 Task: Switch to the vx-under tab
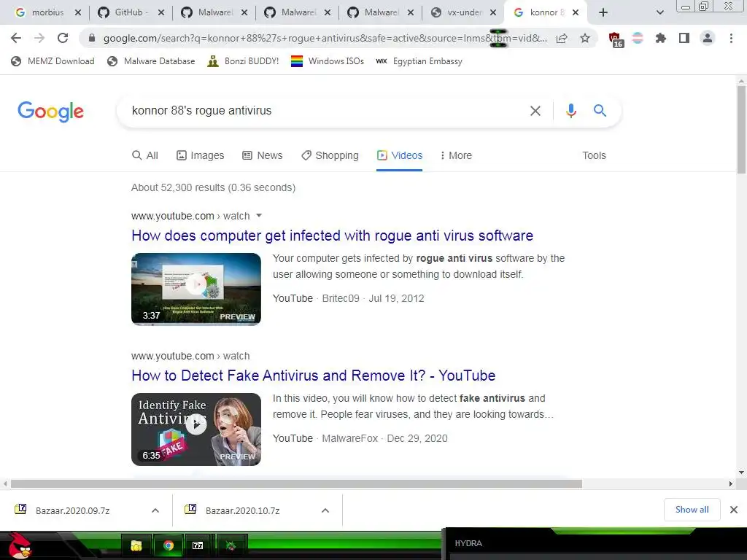462,13
